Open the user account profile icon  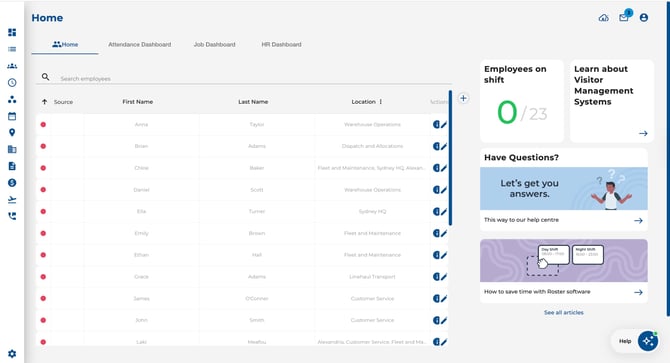click(x=644, y=18)
